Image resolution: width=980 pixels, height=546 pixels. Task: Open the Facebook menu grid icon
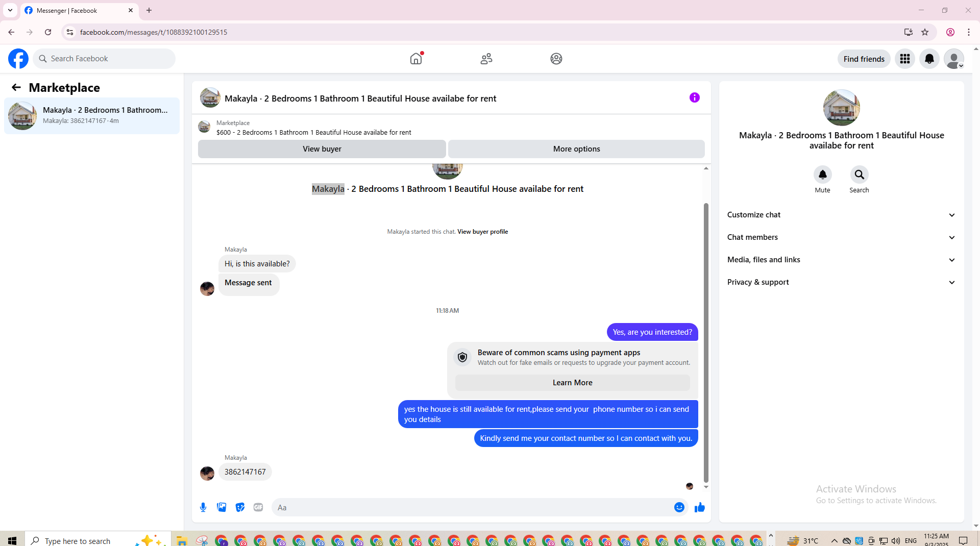(905, 59)
